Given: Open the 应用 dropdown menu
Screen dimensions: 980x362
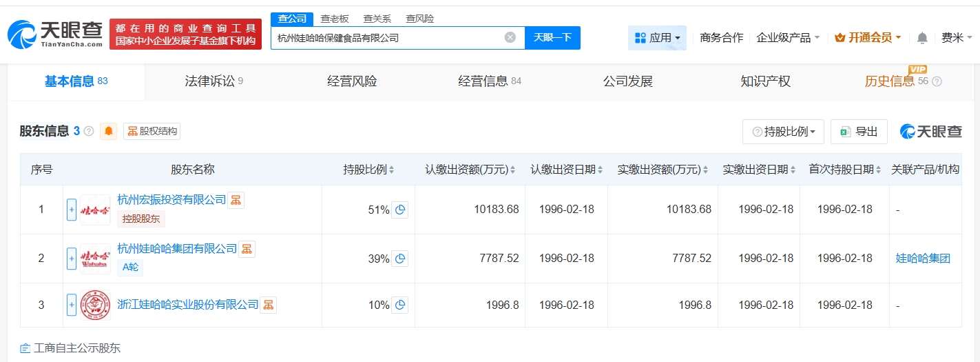Looking at the screenshot, I should tap(657, 38).
